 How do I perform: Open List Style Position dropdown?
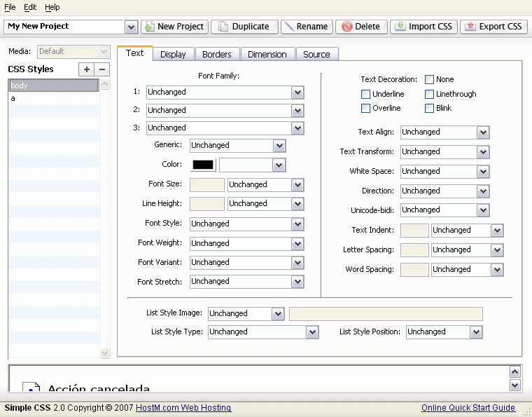click(x=476, y=332)
